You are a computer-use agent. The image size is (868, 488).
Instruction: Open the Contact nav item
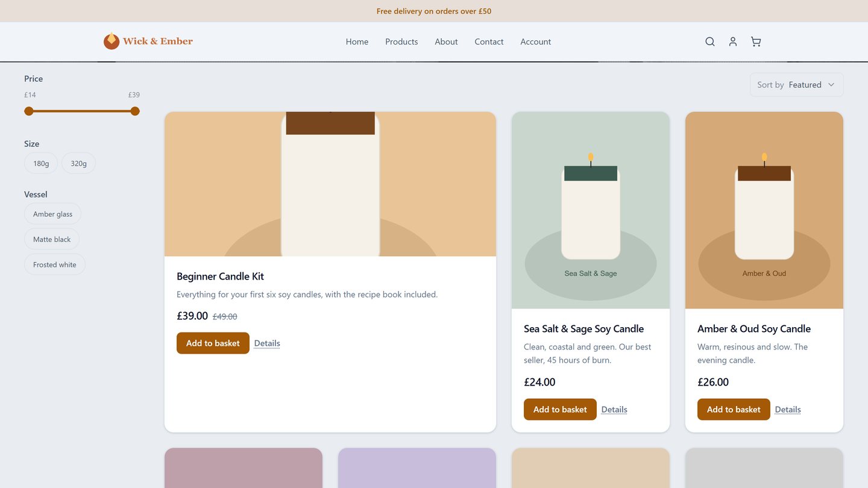point(489,42)
